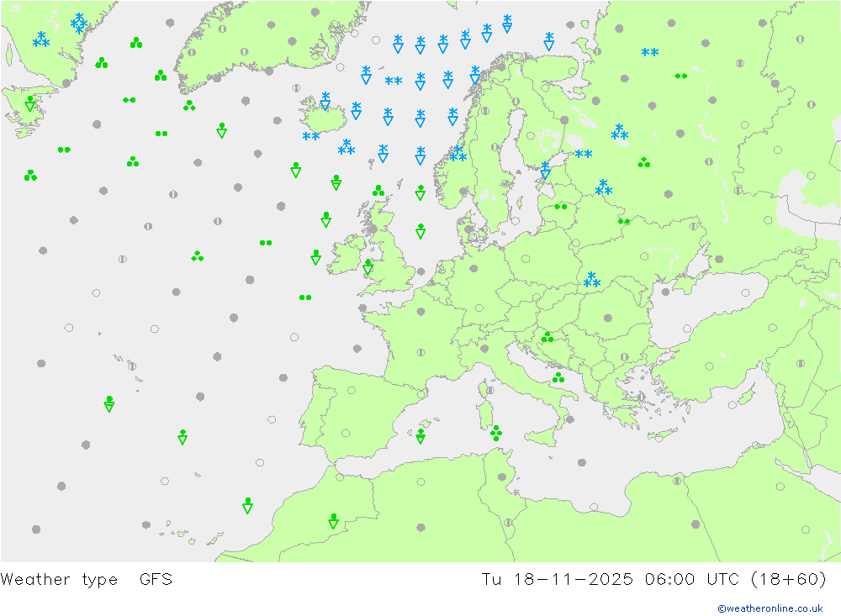The image size is (841, 616).
Task: Select the gray dot over northern Germany
Action: coord(473,269)
